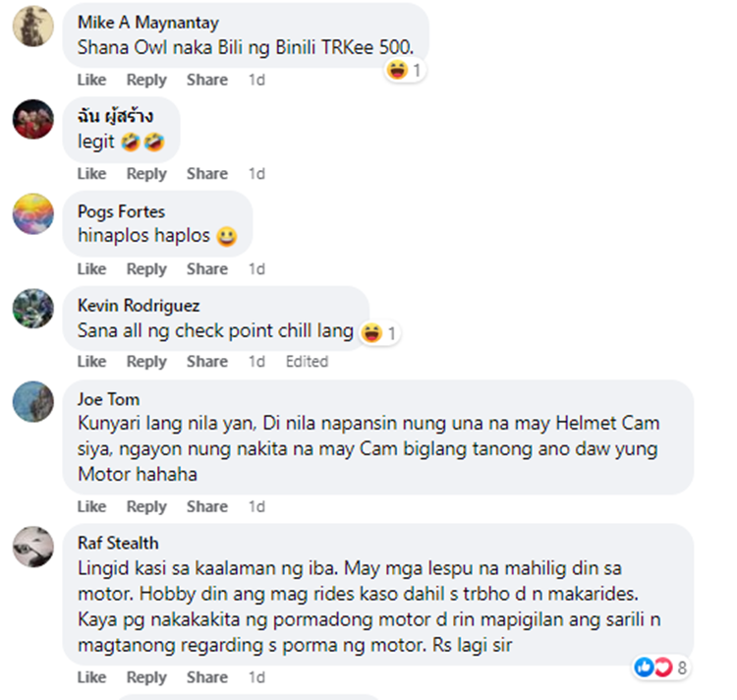
Task: Click the haha reaction on Mike's comment
Action: coord(405,71)
